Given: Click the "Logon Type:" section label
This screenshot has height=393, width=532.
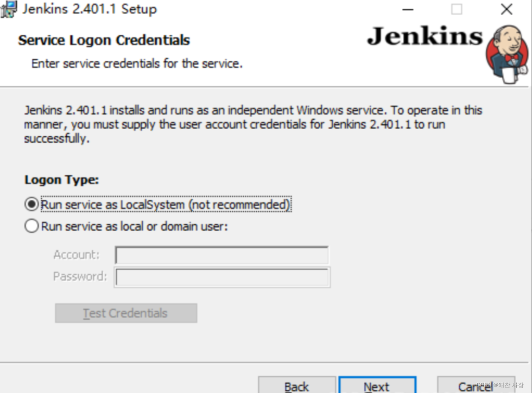Looking at the screenshot, I should (x=61, y=180).
